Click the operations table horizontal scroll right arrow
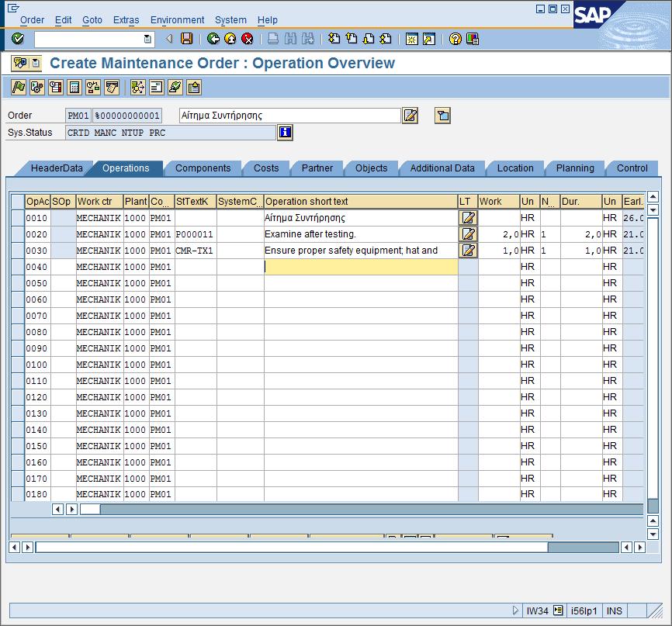The image size is (672, 626). [71, 509]
